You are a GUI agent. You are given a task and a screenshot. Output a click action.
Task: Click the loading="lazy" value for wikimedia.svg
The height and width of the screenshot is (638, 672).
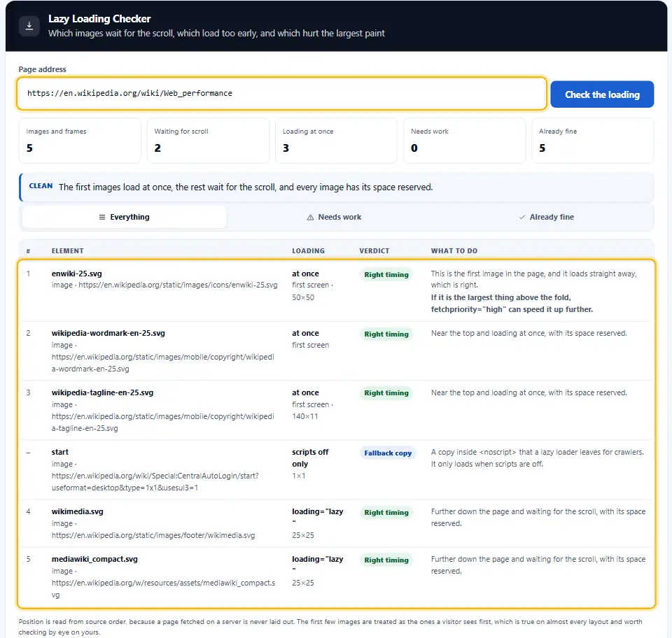click(318, 516)
